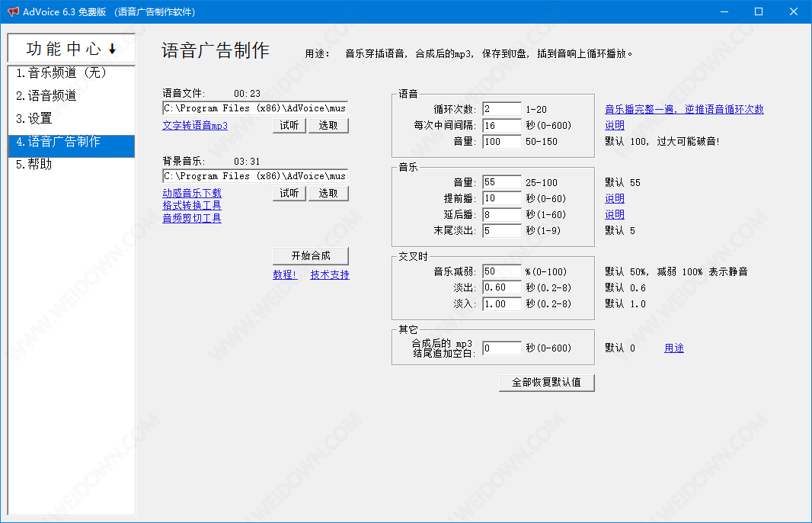Click the 音乐减弱 input field
The width and height of the screenshot is (812, 523).
pyautogui.click(x=502, y=271)
